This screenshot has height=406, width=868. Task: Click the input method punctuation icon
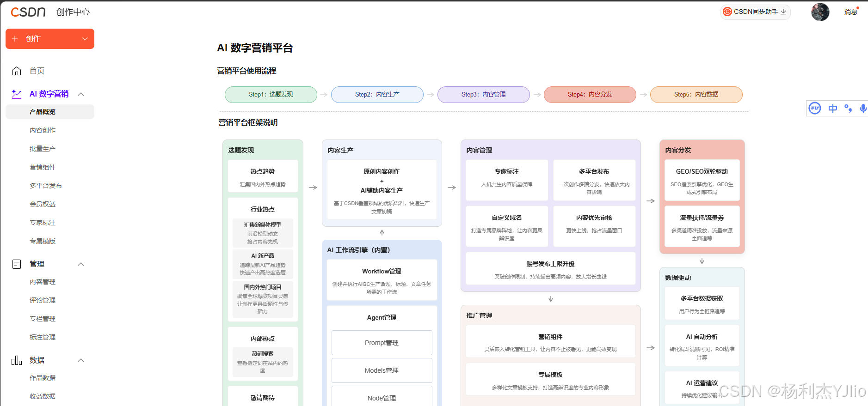click(848, 108)
